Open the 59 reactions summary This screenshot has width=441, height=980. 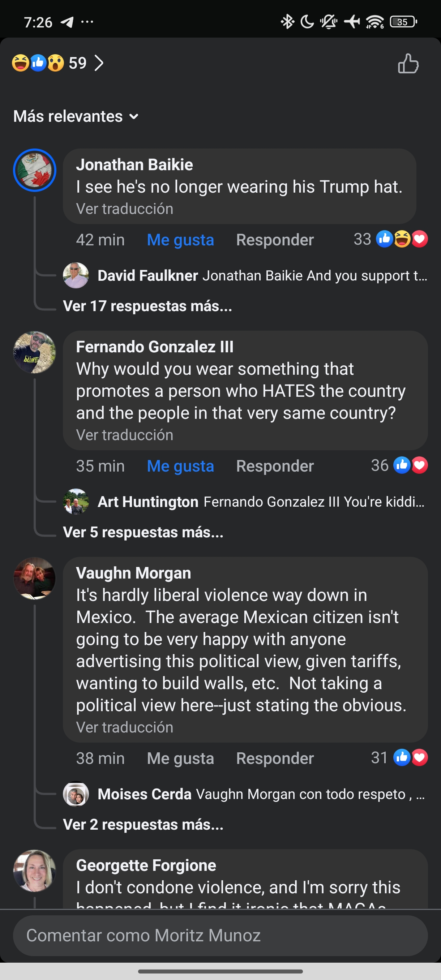[x=57, y=63]
